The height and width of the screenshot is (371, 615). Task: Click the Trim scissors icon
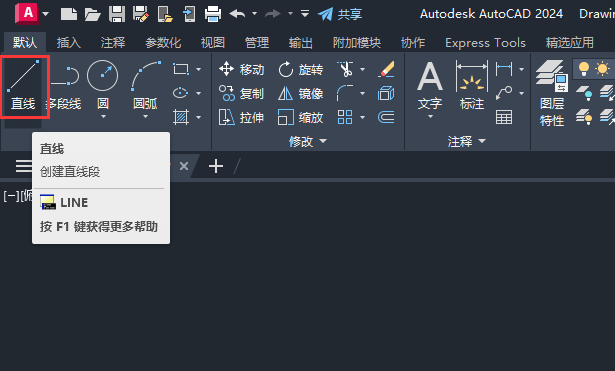346,69
